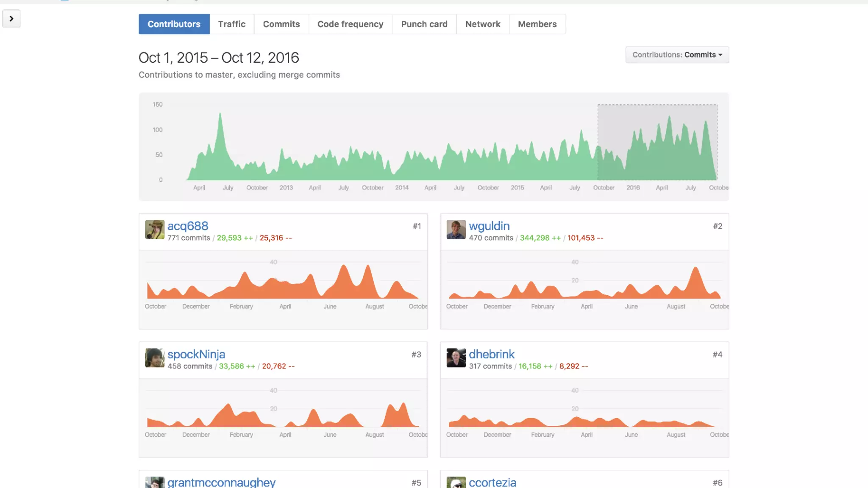Switch to the Traffic tab
This screenshot has width=868, height=488.
click(231, 24)
